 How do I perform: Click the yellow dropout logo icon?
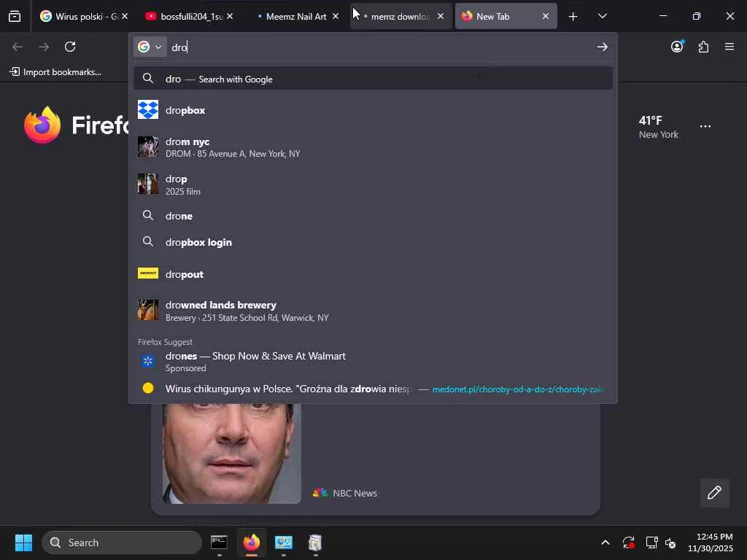point(148,273)
